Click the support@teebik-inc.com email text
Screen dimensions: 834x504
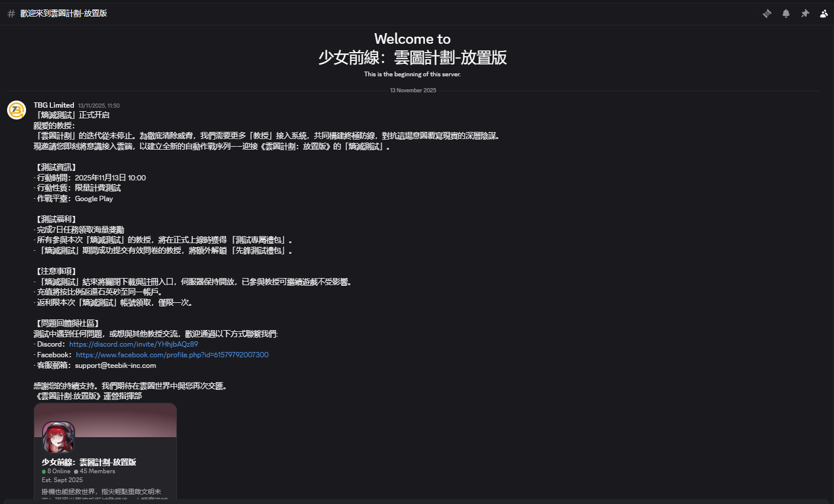click(115, 366)
